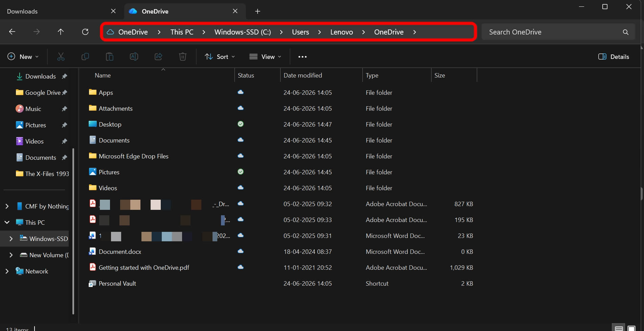Click the Share toolbar icon
The image size is (644, 331).
pyautogui.click(x=158, y=57)
